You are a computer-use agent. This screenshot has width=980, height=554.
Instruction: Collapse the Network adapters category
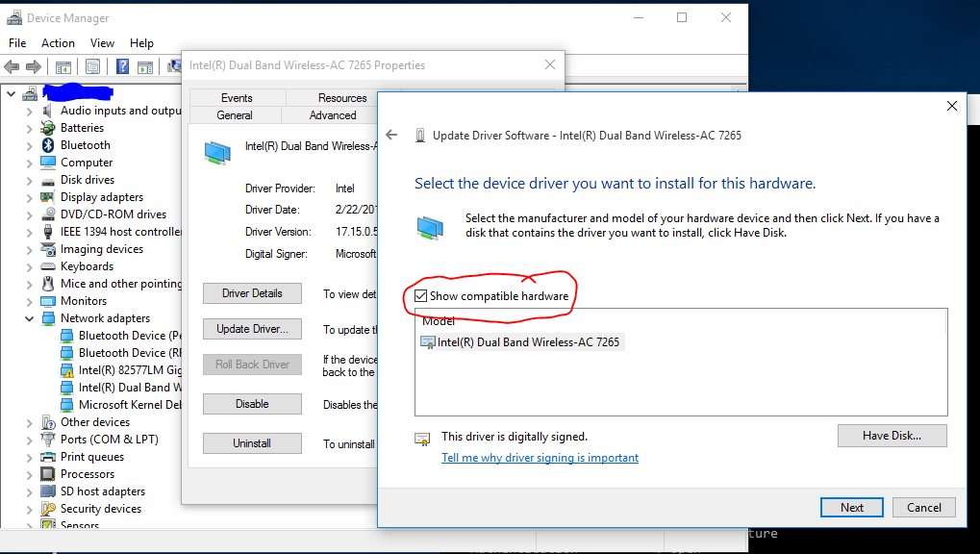[30, 319]
